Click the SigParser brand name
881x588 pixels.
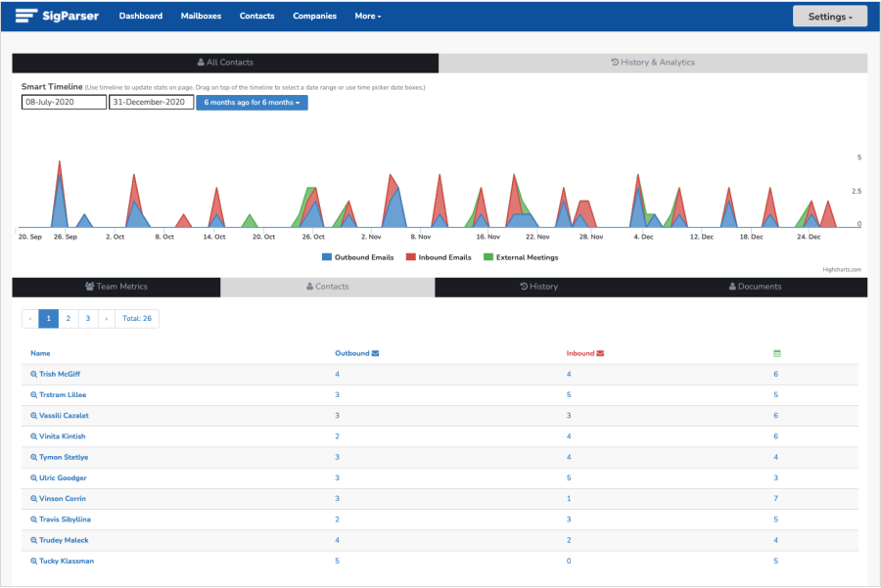[x=70, y=16]
